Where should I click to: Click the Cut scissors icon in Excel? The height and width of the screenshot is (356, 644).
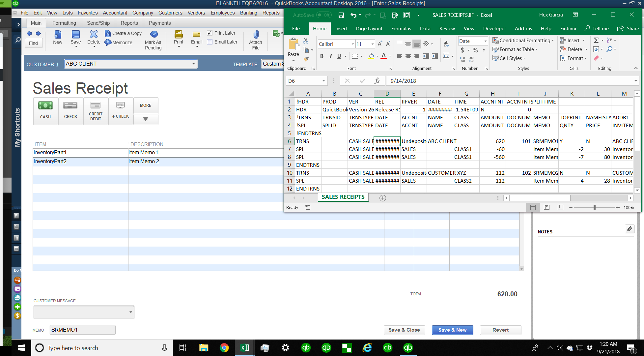(x=306, y=41)
